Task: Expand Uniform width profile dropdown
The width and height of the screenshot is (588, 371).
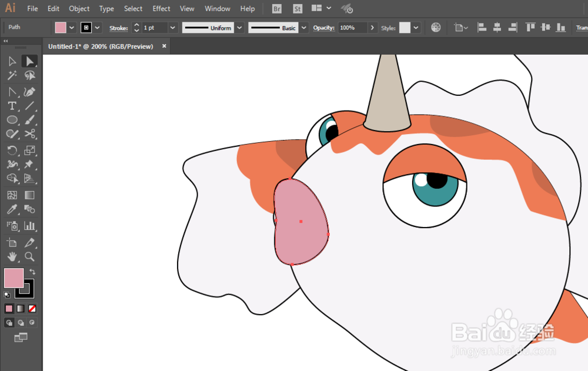Action: [x=239, y=28]
